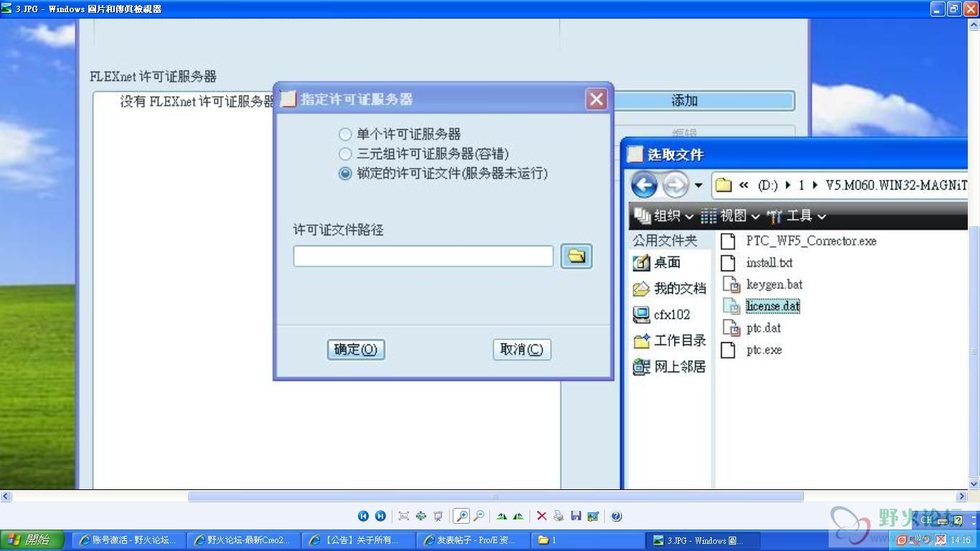This screenshot has width=980, height=551.
Task: Start the slide show icon
Action: (x=438, y=516)
